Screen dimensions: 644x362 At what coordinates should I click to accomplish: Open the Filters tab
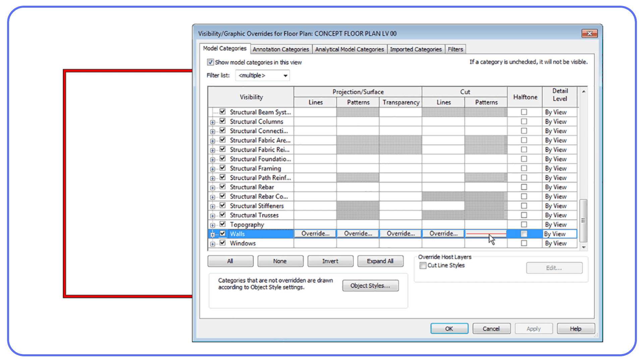455,49
